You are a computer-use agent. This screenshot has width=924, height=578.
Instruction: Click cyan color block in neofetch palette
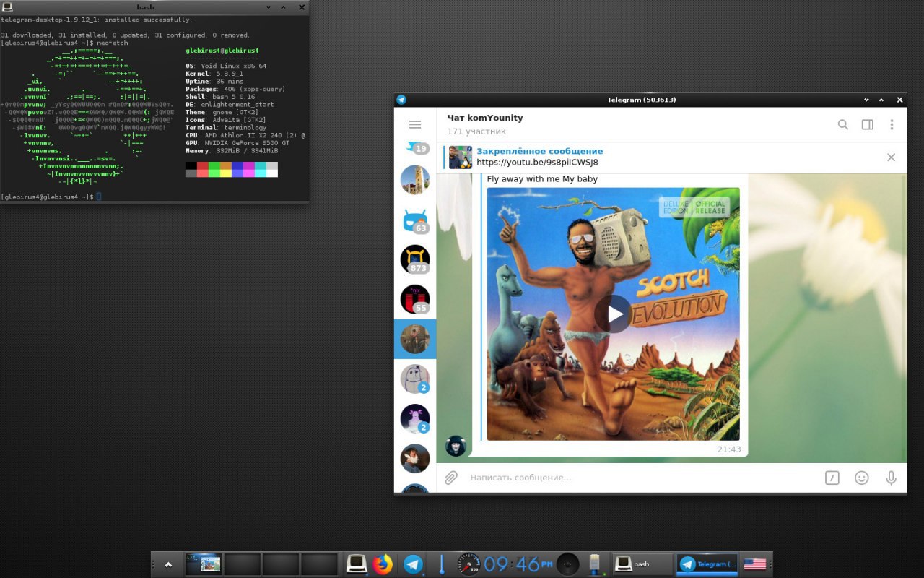[x=261, y=165]
